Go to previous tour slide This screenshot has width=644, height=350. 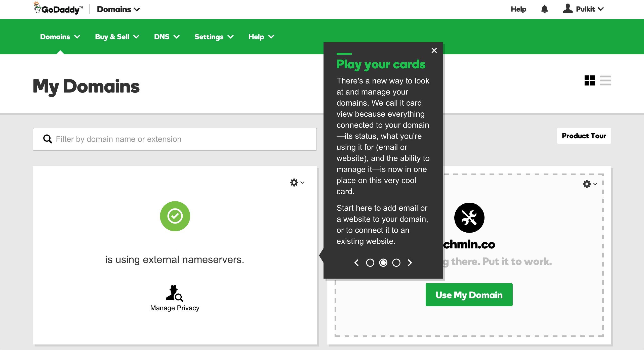(356, 263)
